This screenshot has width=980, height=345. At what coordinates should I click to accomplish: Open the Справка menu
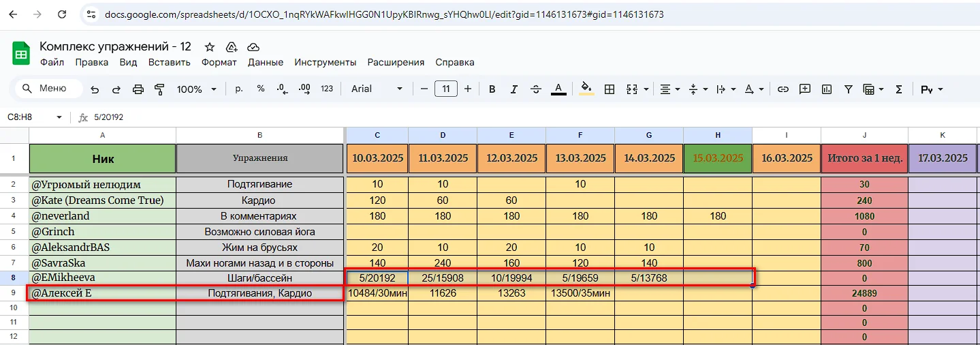pyautogui.click(x=455, y=62)
